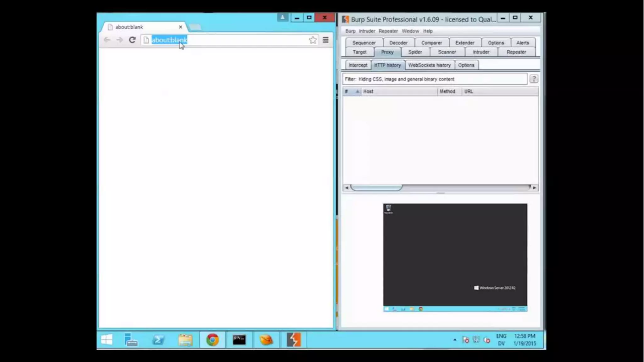Switch to the Intercept sub-tab

[358, 65]
